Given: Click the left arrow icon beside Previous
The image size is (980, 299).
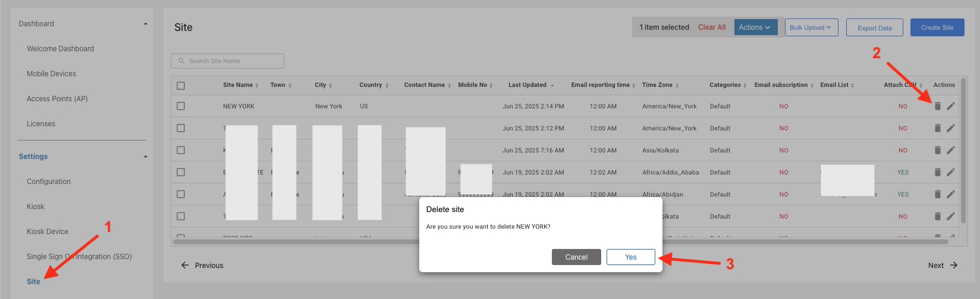Looking at the screenshot, I should point(185,266).
